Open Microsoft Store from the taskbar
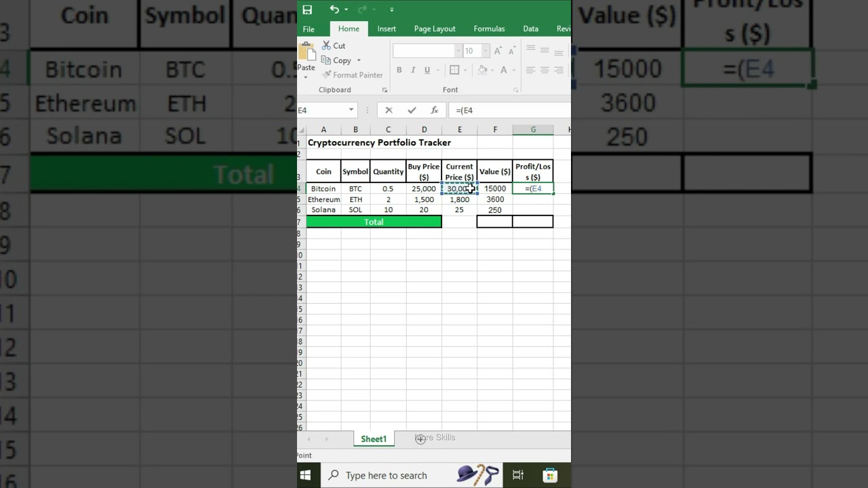This screenshot has height=488, width=868. 550,475
